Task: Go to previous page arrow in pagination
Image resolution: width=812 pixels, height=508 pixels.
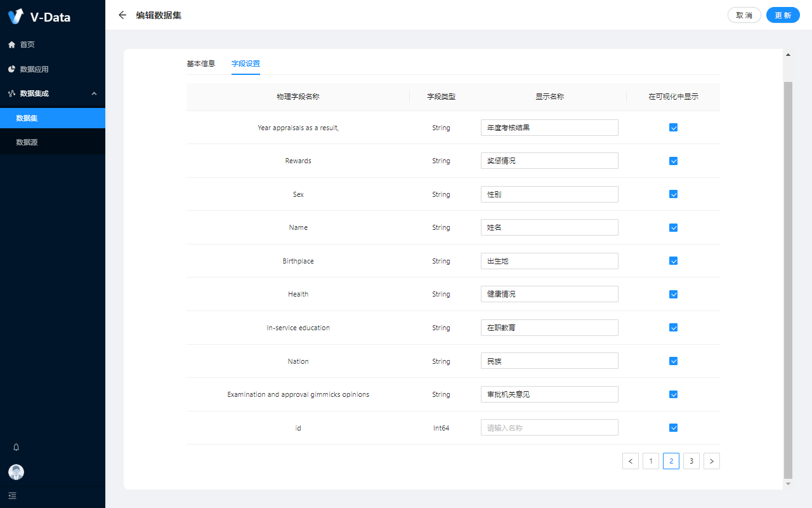Action: [x=631, y=461]
